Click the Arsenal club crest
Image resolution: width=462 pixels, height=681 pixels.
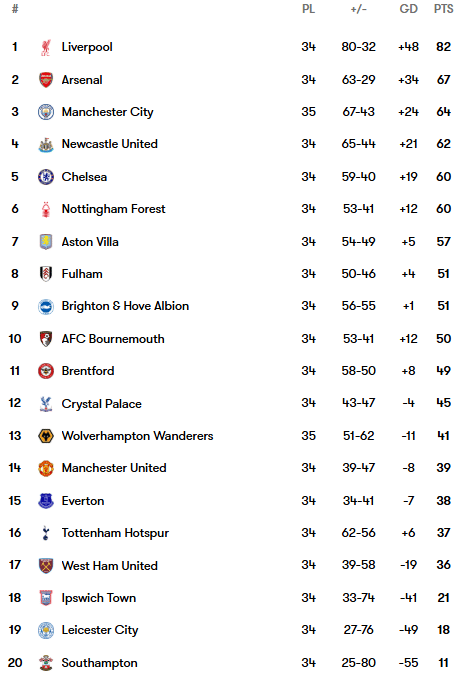click(46, 80)
